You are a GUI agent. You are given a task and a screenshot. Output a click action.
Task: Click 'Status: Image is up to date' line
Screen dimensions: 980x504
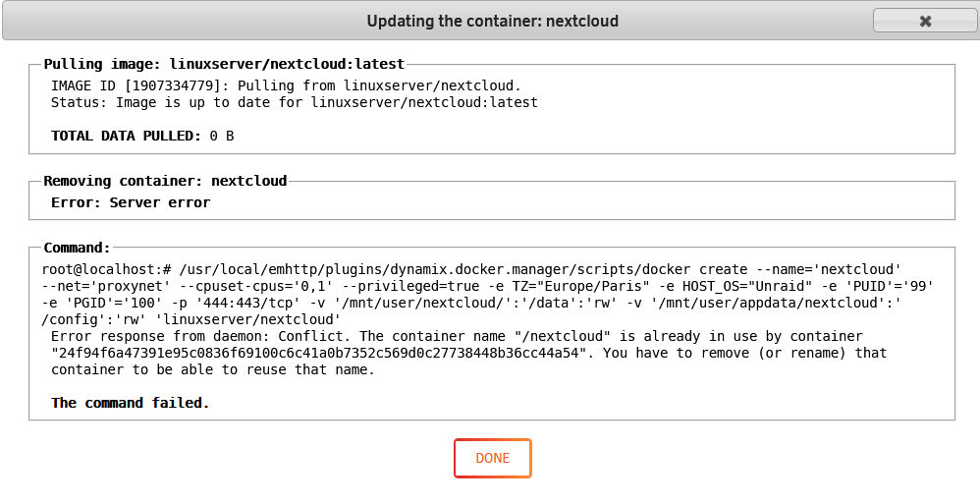[295, 102]
